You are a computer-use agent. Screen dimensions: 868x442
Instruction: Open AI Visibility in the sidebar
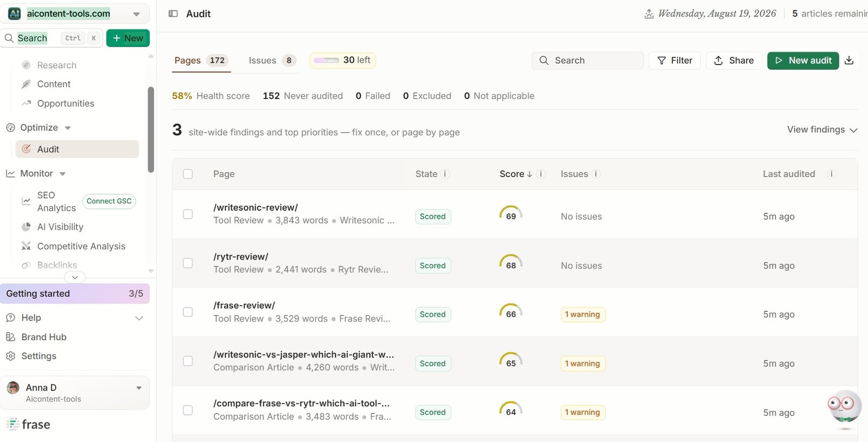(x=60, y=227)
